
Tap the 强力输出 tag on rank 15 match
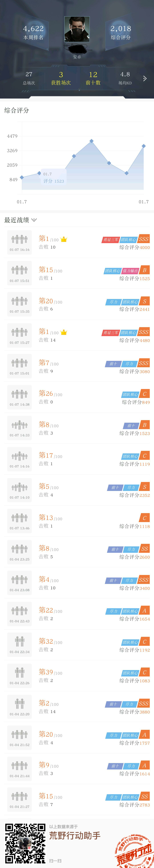130,271
